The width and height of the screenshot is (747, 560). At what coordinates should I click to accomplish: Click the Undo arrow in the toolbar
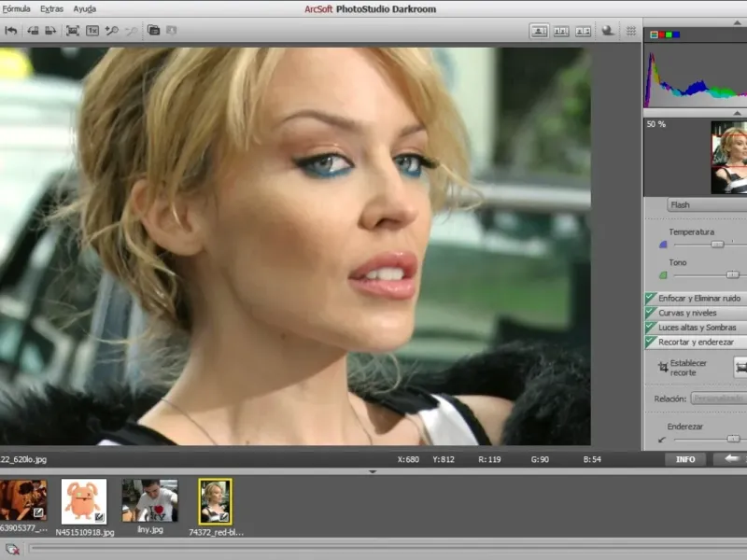[x=11, y=31]
